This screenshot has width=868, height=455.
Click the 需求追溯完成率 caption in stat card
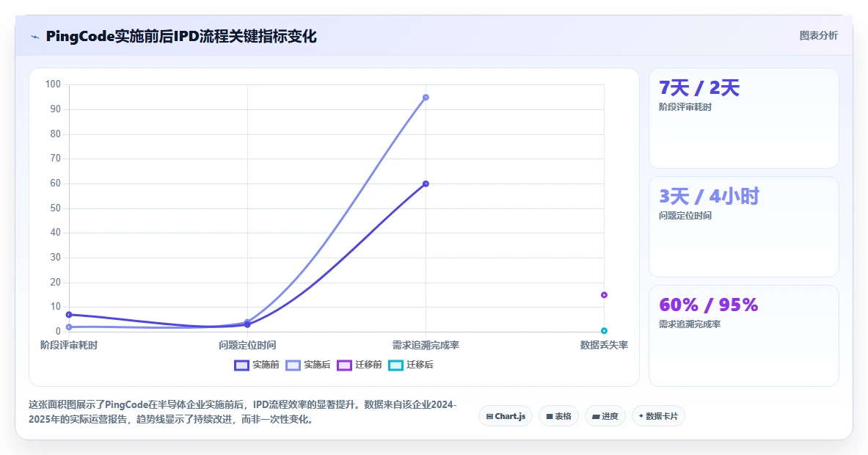coord(690,324)
